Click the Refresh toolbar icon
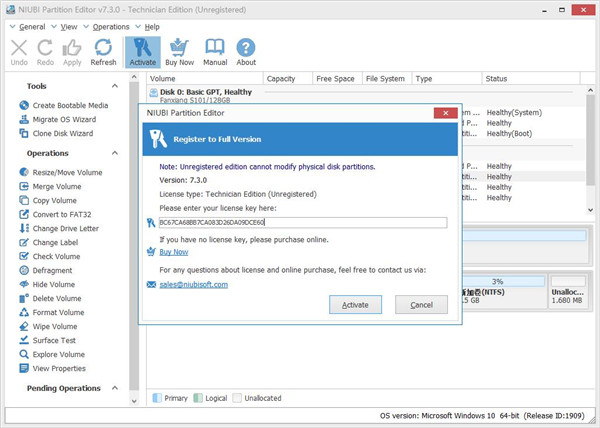 point(103,52)
